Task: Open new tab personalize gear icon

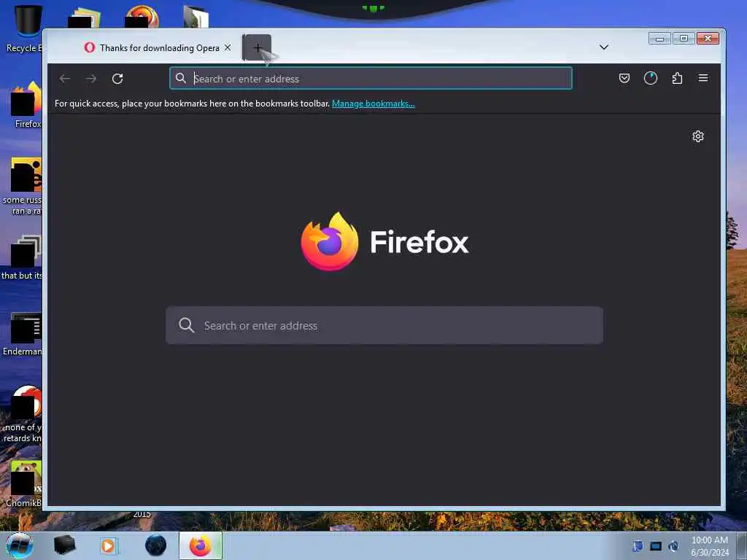Action: 698,136
